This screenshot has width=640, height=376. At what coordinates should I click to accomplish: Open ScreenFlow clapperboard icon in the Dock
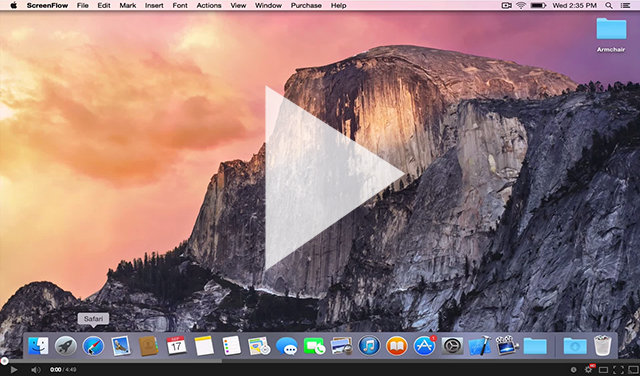click(507, 346)
